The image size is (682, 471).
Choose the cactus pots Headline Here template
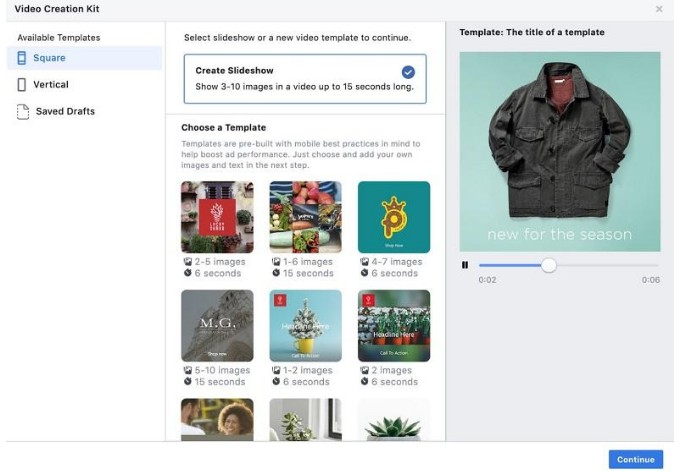pyautogui.click(x=394, y=326)
